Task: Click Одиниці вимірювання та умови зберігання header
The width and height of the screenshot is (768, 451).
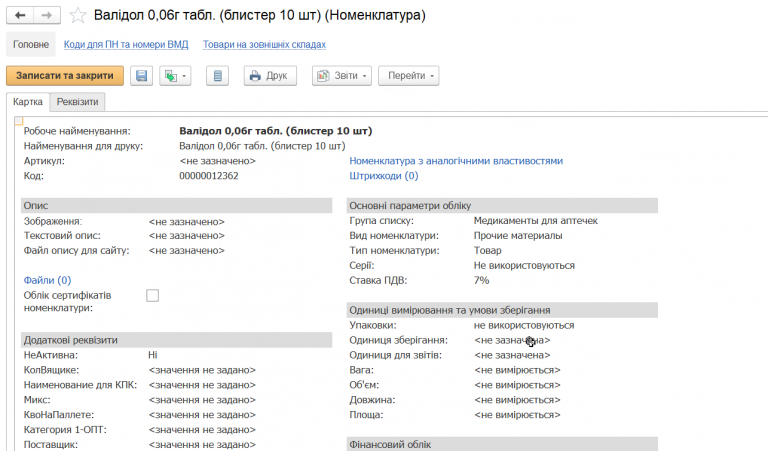Action: [502, 310]
